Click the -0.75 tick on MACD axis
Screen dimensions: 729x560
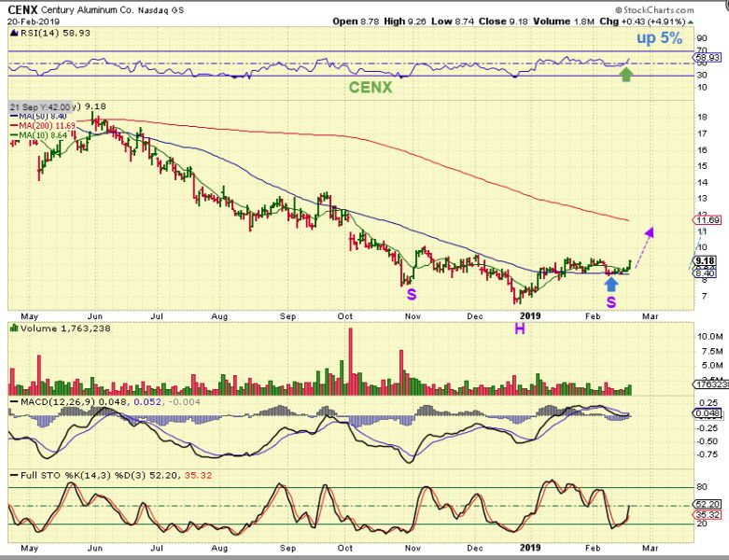click(x=708, y=455)
